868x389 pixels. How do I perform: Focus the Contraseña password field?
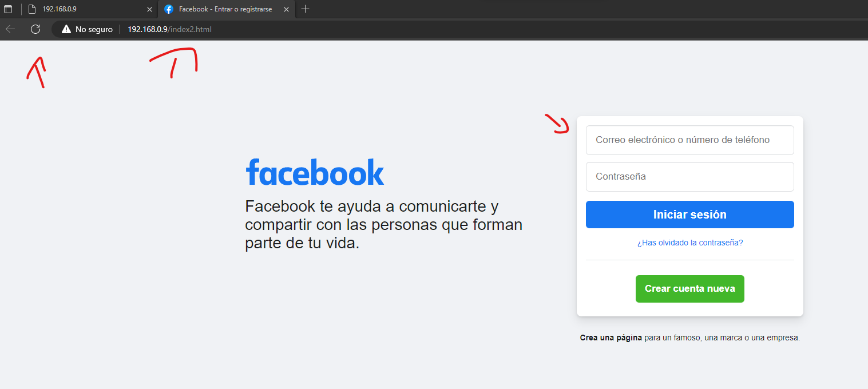[x=689, y=177]
